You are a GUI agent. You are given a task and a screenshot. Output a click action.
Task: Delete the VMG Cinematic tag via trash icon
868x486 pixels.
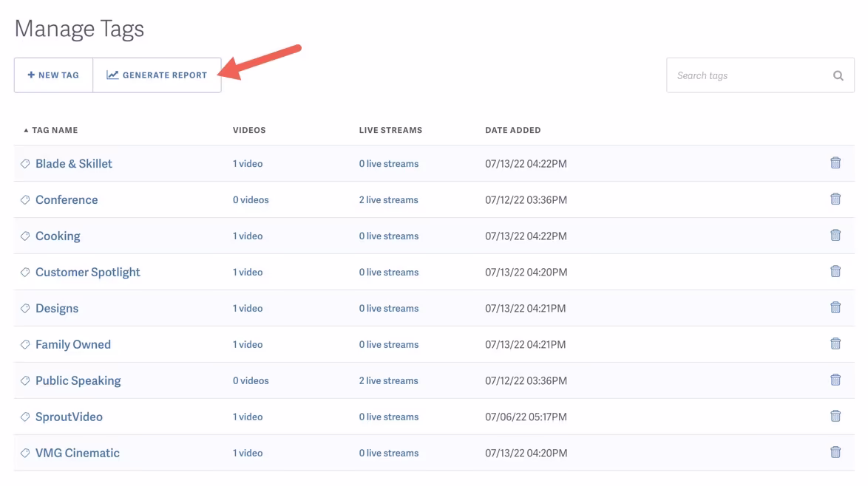tap(835, 453)
